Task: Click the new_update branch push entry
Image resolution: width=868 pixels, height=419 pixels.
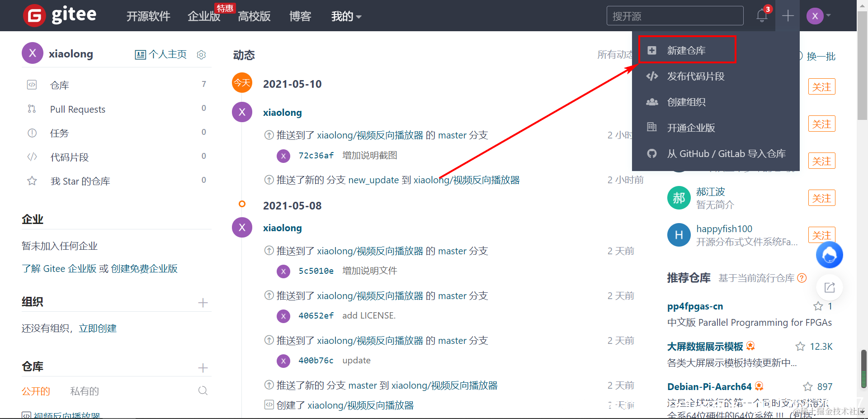Action: tap(398, 180)
